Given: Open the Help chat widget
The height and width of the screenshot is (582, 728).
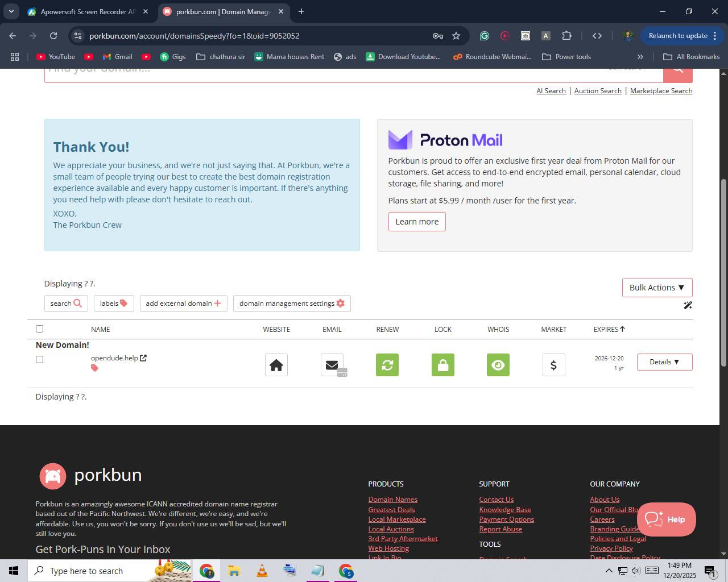Looking at the screenshot, I should [x=667, y=519].
